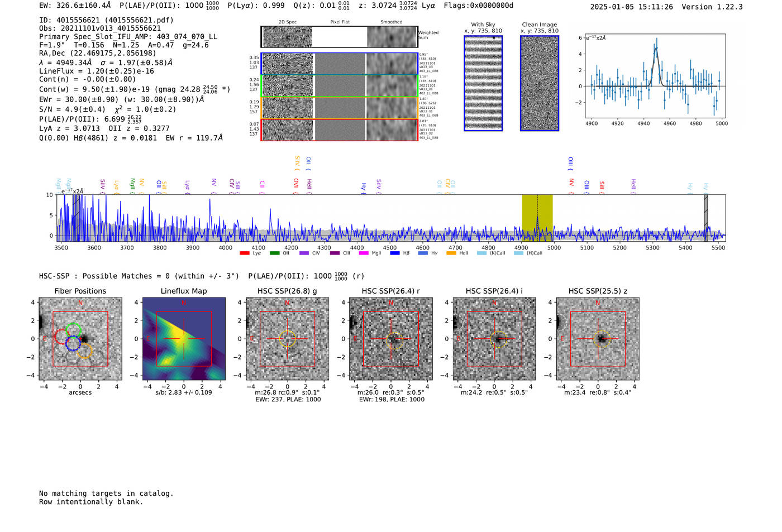Viewport: 782px width, 532px height.
Task: Select the orange-bordered fiber spectrum row
Action: 339,107
